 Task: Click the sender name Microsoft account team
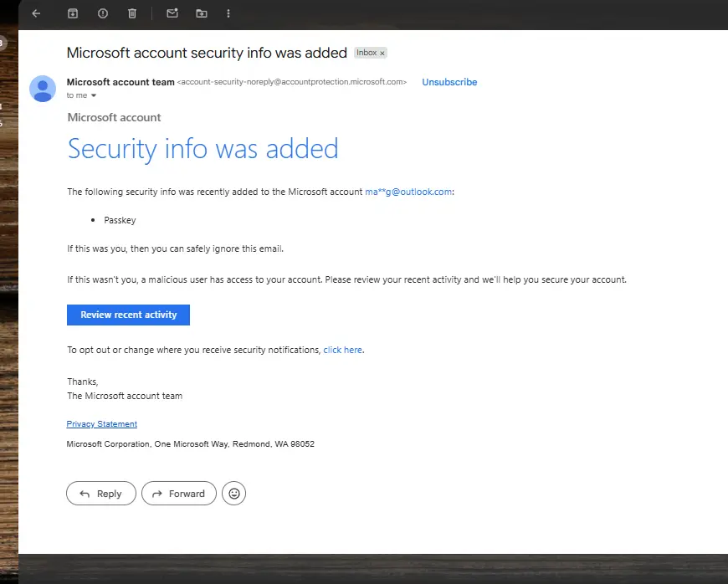pos(120,82)
